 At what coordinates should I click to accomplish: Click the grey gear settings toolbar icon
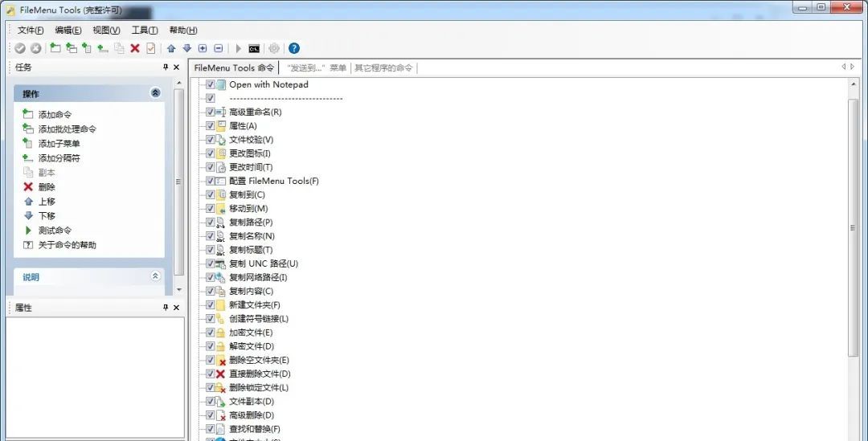click(274, 49)
